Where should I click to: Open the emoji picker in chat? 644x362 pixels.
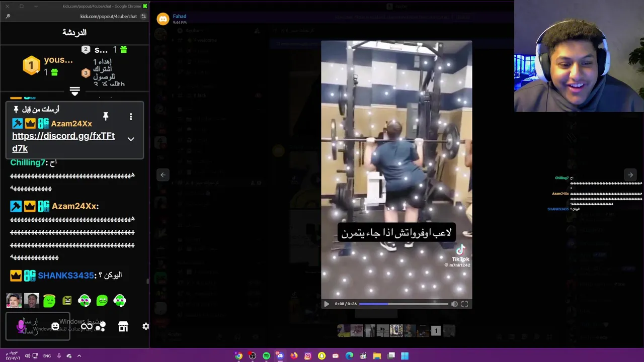55,327
